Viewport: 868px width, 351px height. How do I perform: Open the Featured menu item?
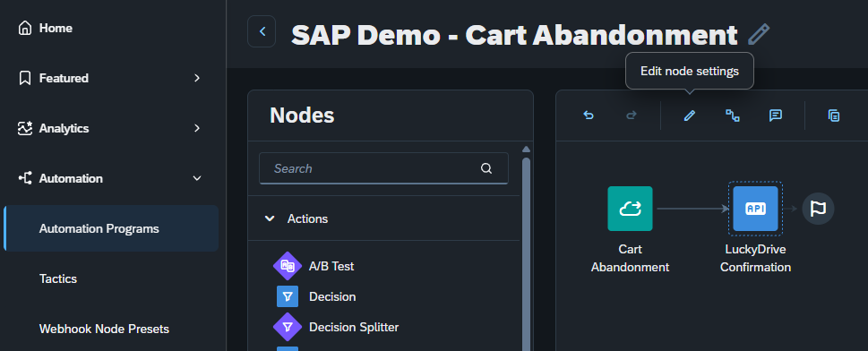click(x=64, y=79)
